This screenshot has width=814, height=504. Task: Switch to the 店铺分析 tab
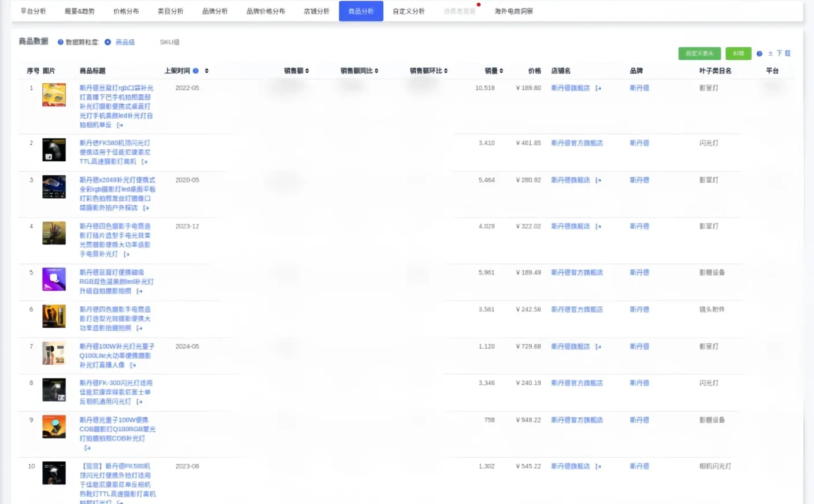click(316, 11)
